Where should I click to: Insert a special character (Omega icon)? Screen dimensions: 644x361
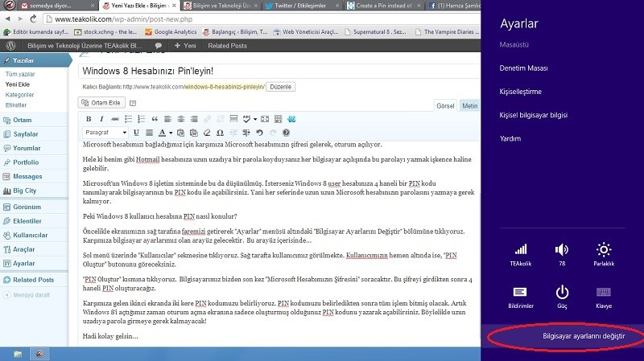coord(220,133)
